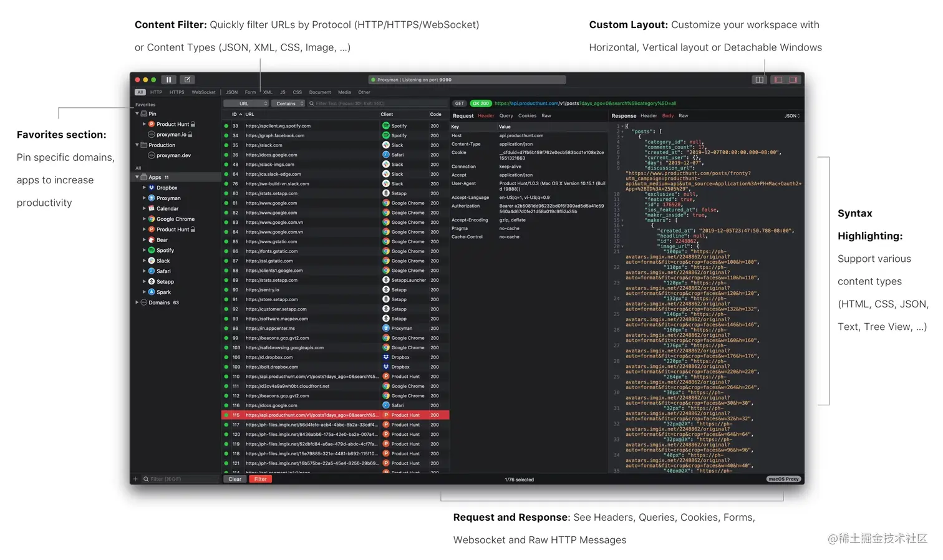
Task: Fold JSON at line 2 posts arrow
Action: coord(622,132)
